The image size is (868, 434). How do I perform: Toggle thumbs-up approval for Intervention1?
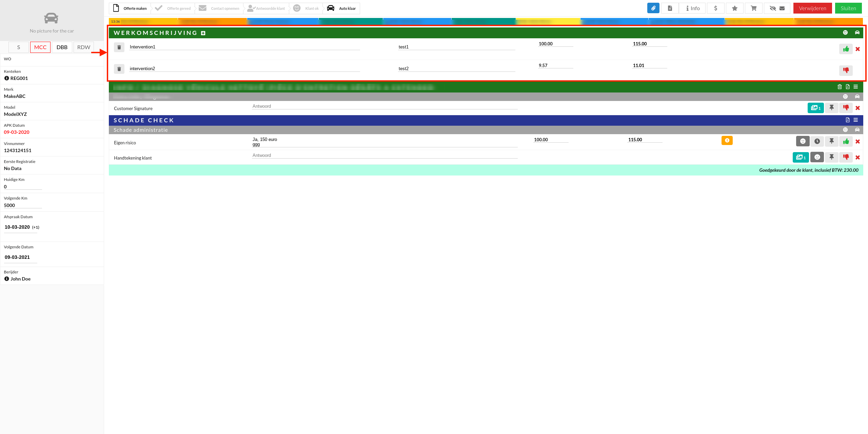click(x=846, y=49)
